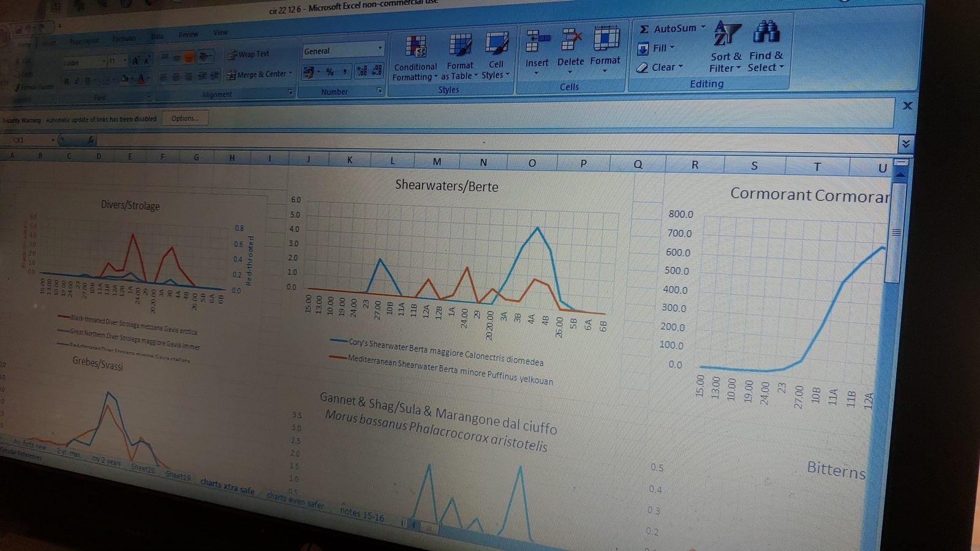Toggle Bottom Align vertical alignment
The height and width of the screenshot is (551, 980).
click(x=189, y=58)
